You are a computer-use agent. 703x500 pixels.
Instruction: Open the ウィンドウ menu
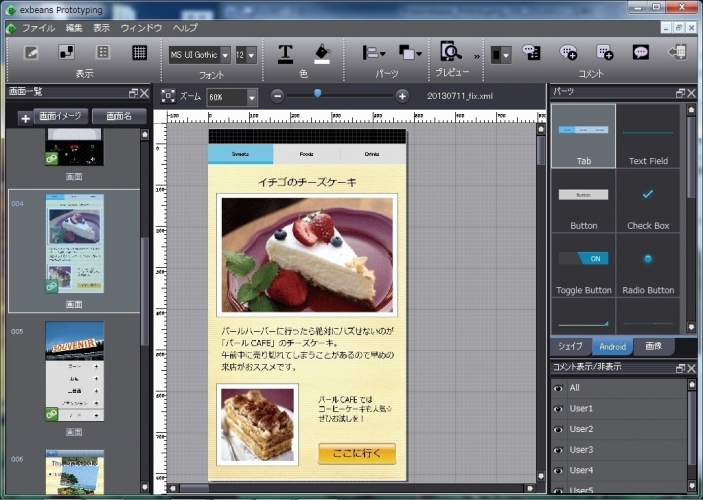tap(141, 28)
